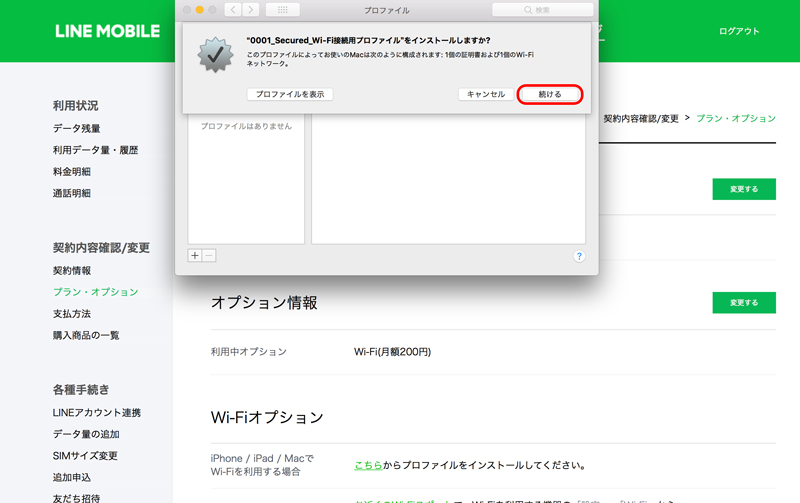Click 契約内容確認/変更 in the breadcrumb
Image resolution: width=800 pixels, height=503 pixels.
point(641,119)
